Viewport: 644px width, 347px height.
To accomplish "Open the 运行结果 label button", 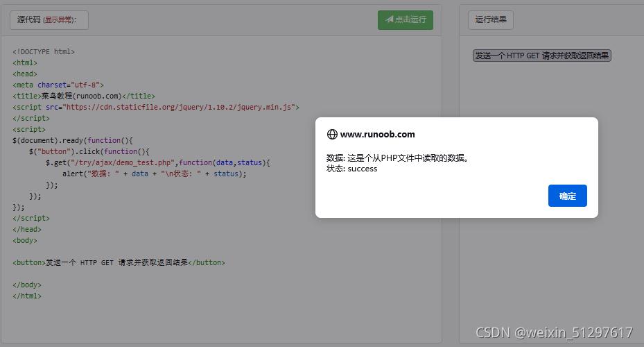I will click(490, 19).
